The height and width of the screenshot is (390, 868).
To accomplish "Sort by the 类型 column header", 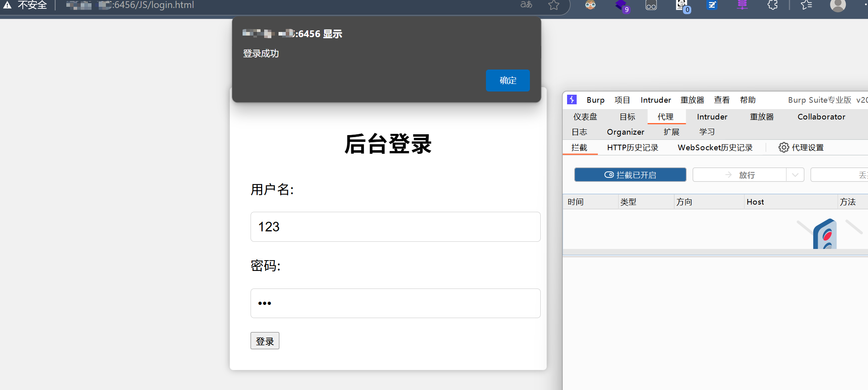I will [x=646, y=202].
